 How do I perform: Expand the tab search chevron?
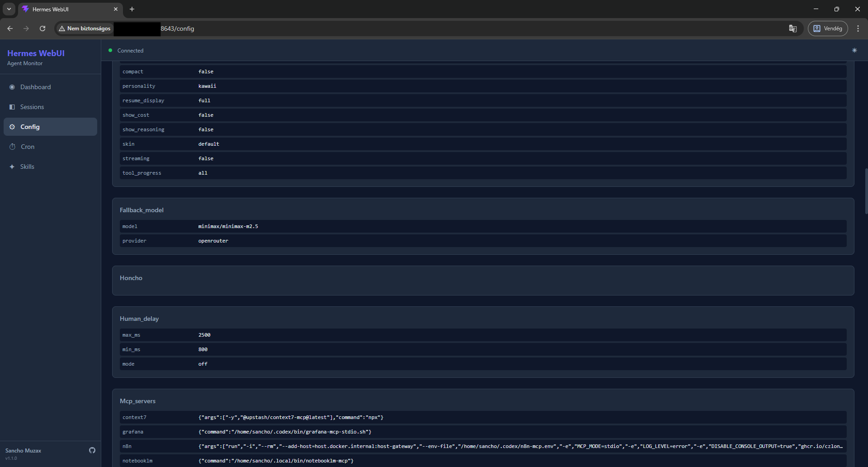point(9,9)
